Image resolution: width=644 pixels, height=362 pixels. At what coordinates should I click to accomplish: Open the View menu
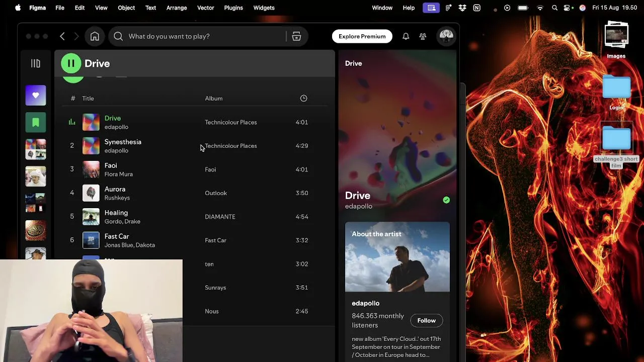click(101, 8)
